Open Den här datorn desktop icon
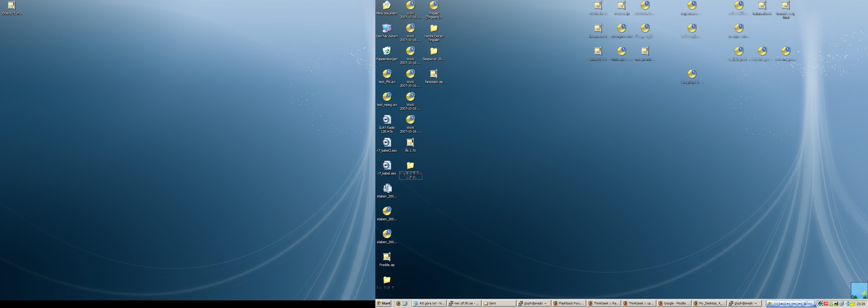868x308 pixels. (387, 31)
